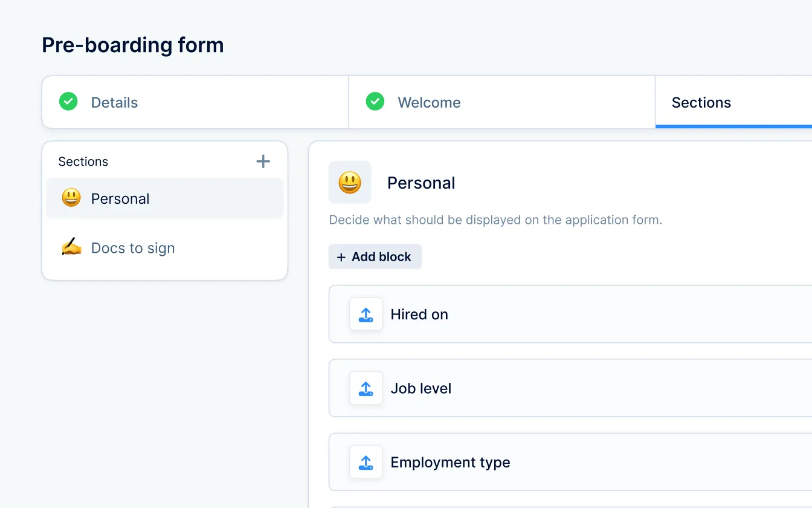Click smiley emoji in sidebar Personal item
Screen dimensions: 812x508
pos(71,198)
